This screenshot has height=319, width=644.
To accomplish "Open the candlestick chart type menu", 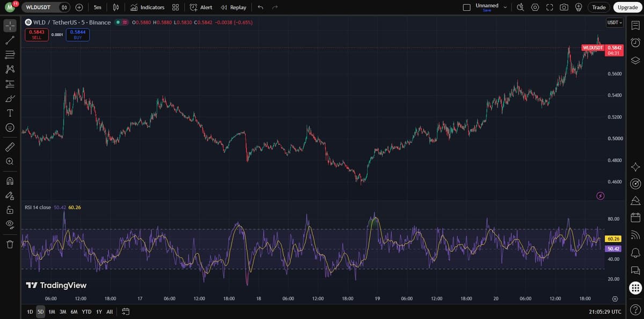I will 115,8.
